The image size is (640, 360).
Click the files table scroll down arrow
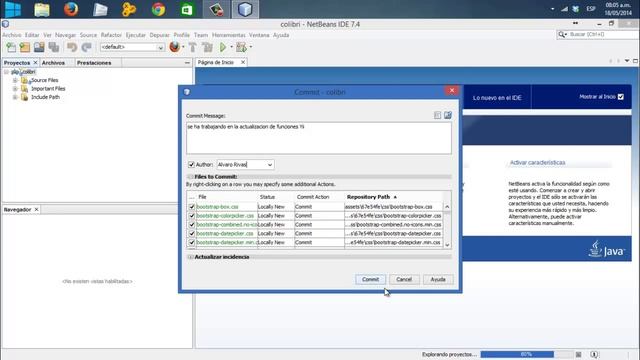click(x=447, y=244)
